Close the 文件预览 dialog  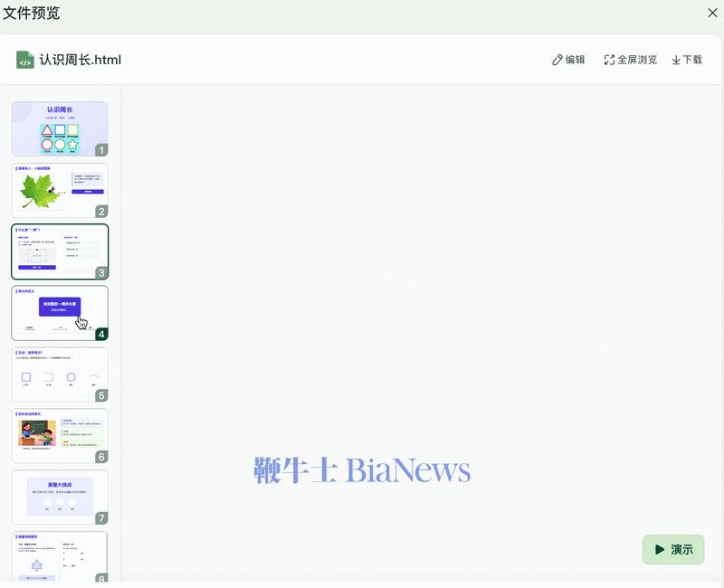712,13
